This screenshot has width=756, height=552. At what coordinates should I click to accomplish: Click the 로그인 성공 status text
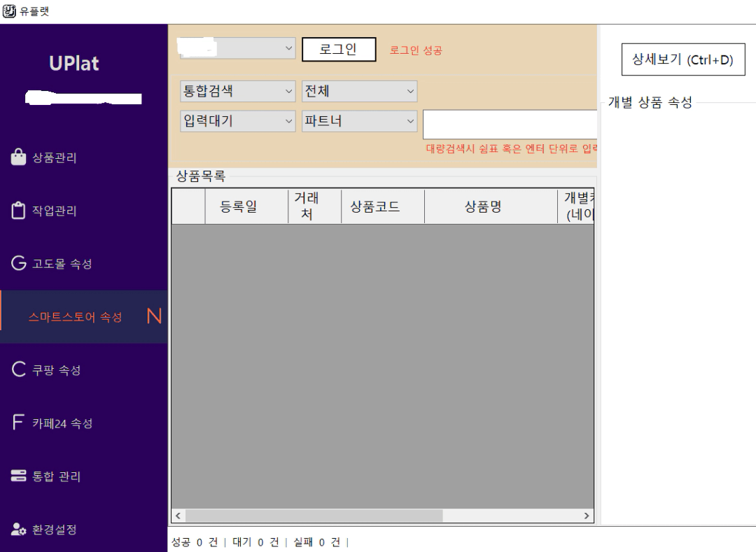tap(416, 50)
